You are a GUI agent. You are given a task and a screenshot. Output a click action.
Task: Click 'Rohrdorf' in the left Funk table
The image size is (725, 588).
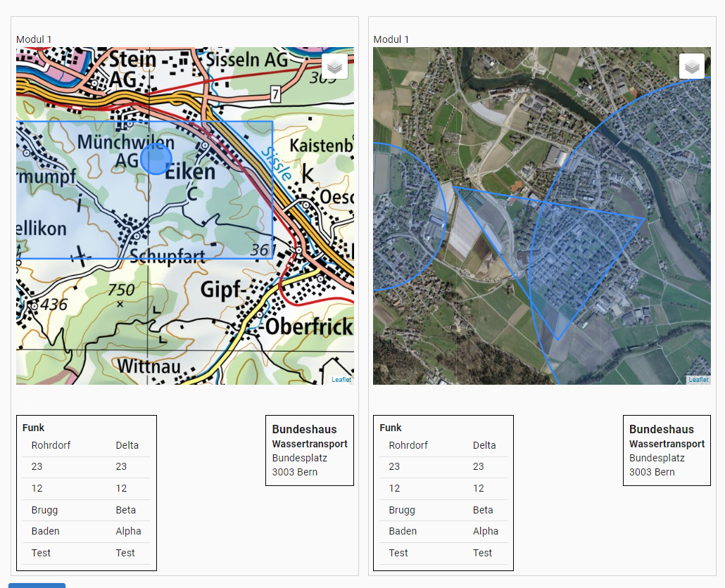pyautogui.click(x=51, y=445)
